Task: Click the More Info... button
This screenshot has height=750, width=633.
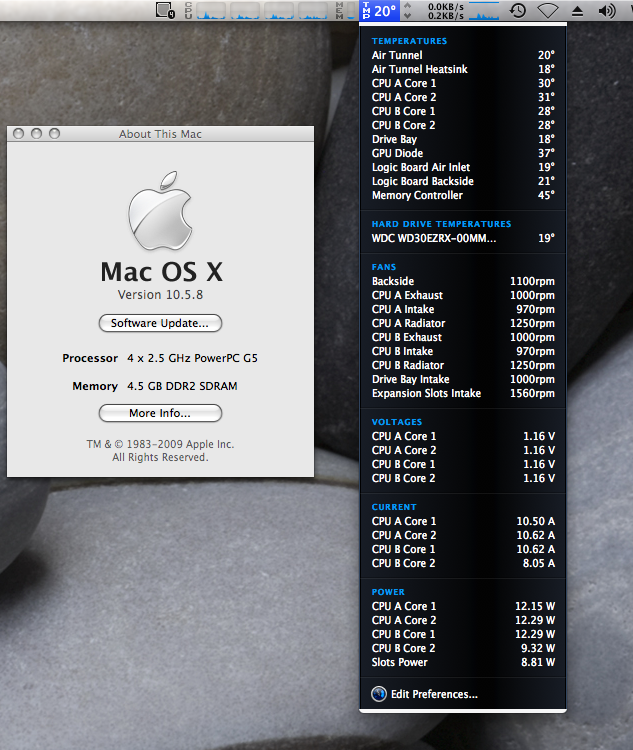Action: click(x=160, y=413)
